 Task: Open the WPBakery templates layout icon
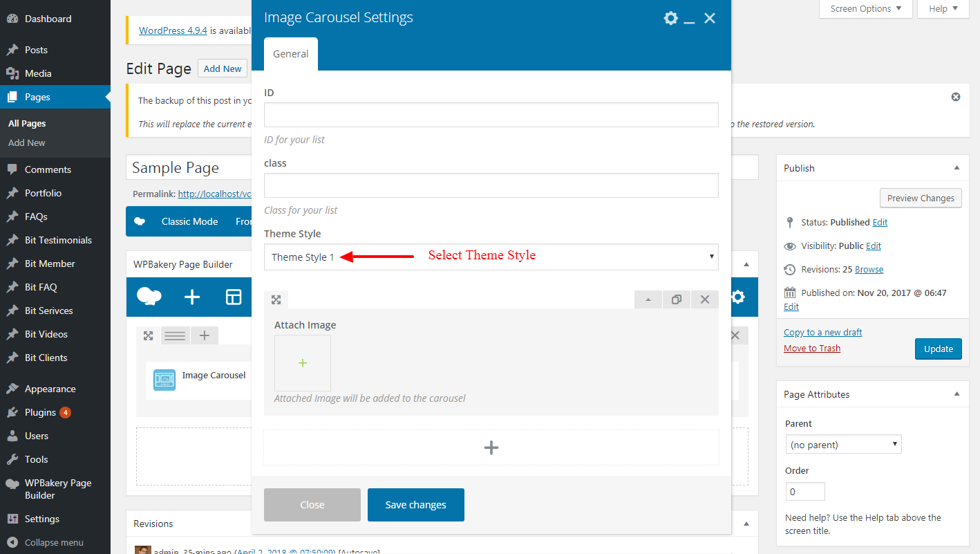pyautogui.click(x=234, y=297)
